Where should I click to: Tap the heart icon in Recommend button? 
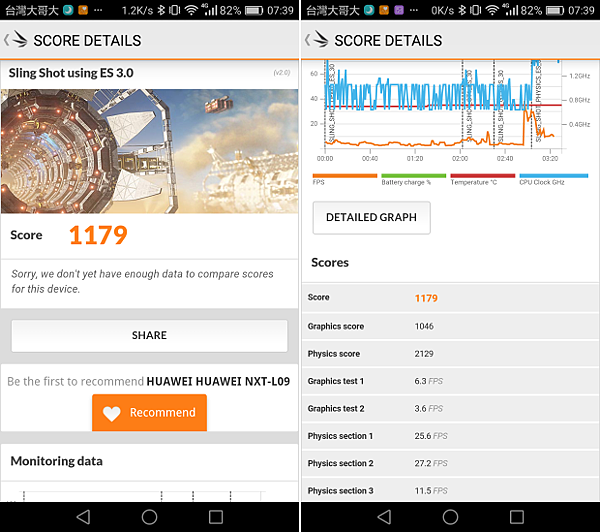click(112, 413)
